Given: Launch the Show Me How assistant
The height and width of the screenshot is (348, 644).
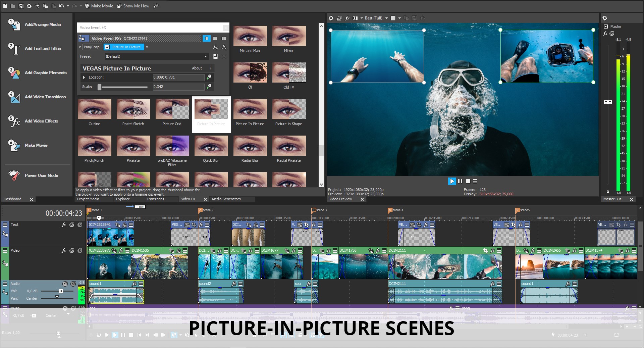Looking at the screenshot, I should [133, 6].
